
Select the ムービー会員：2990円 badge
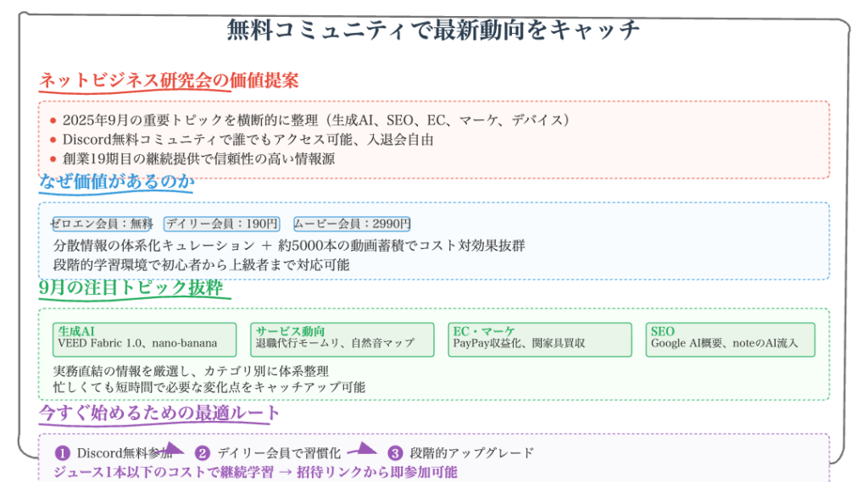(352, 224)
